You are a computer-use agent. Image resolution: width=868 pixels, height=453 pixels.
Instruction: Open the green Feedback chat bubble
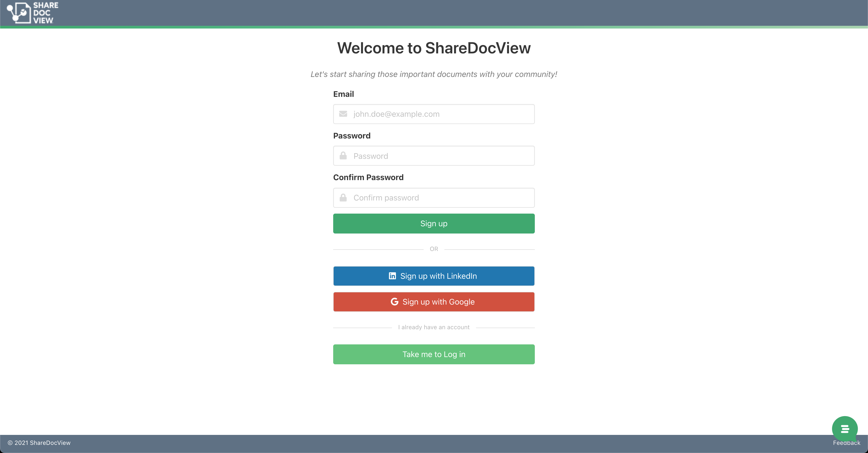tap(844, 429)
